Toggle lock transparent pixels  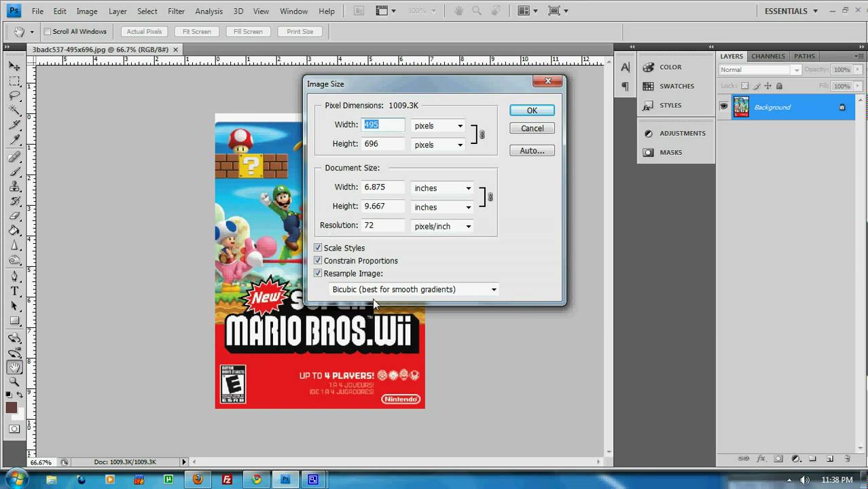click(x=745, y=86)
